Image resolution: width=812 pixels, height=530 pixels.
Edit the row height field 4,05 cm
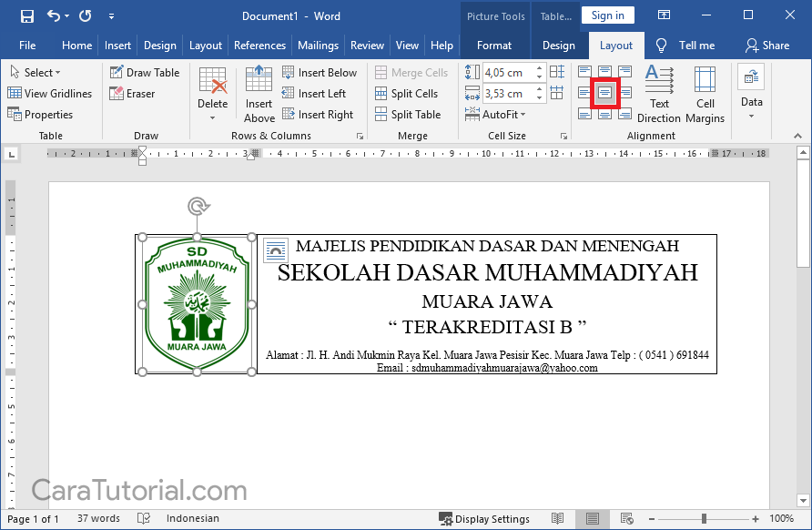click(x=508, y=73)
